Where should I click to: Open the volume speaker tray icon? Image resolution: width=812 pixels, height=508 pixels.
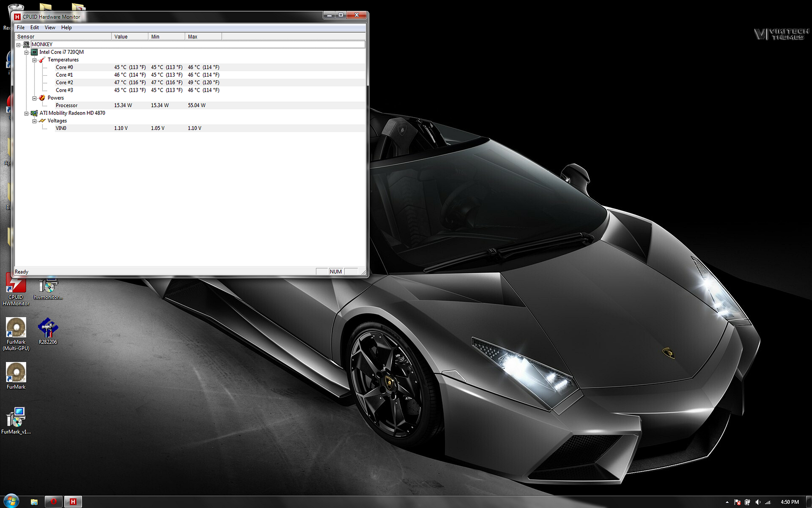(757, 502)
